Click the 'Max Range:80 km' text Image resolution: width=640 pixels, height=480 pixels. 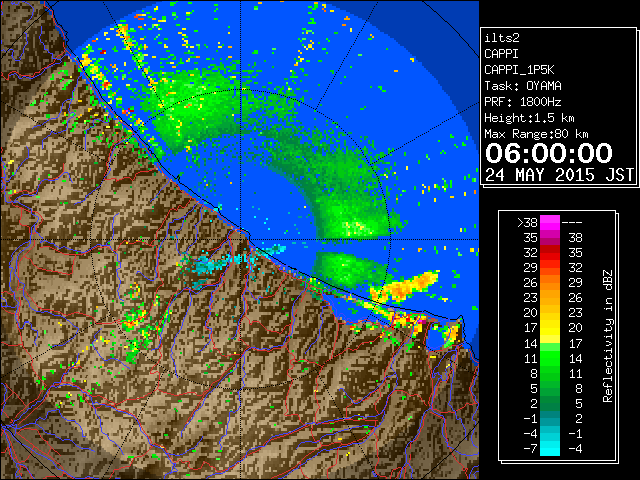[x=536, y=134]
